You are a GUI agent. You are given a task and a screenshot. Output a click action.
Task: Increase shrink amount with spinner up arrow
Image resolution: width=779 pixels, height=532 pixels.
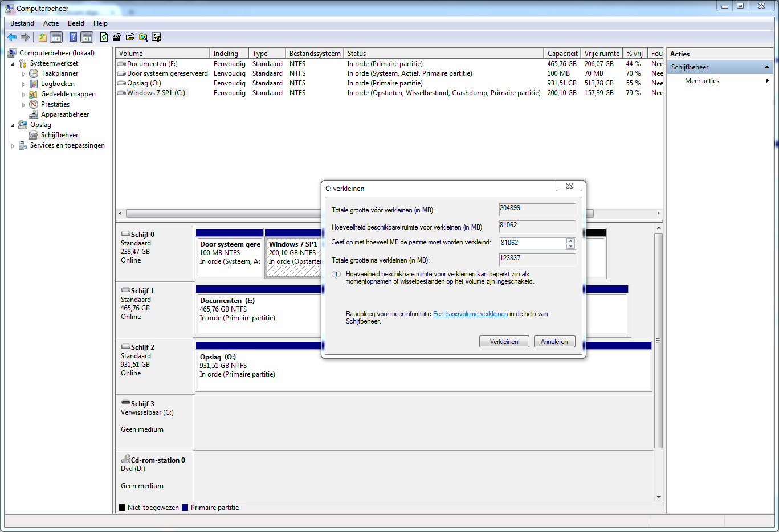[570, 240]
